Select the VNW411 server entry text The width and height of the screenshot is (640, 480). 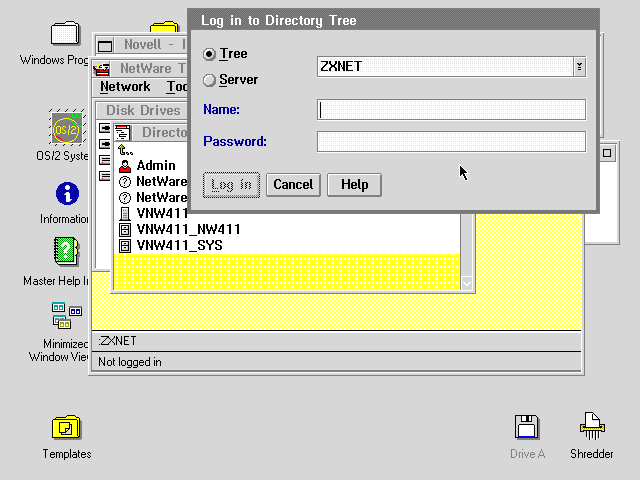162,213
